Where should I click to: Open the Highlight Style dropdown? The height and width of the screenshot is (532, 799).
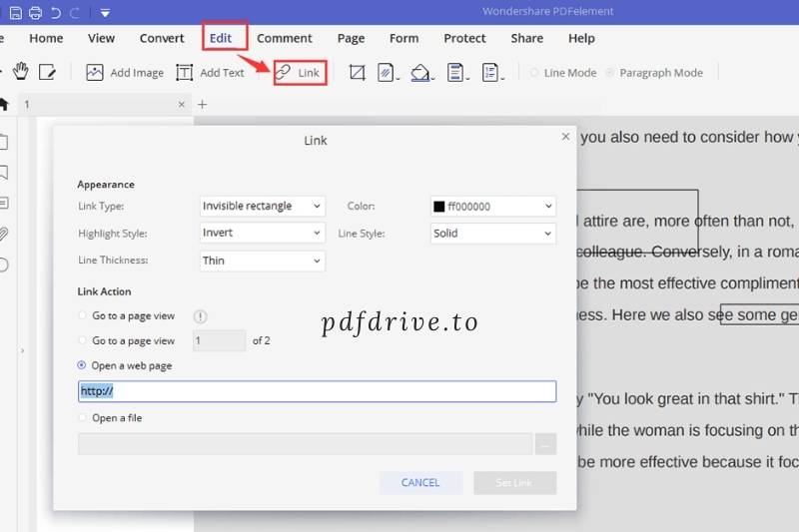pyautogui.click(x=262, y=234)
